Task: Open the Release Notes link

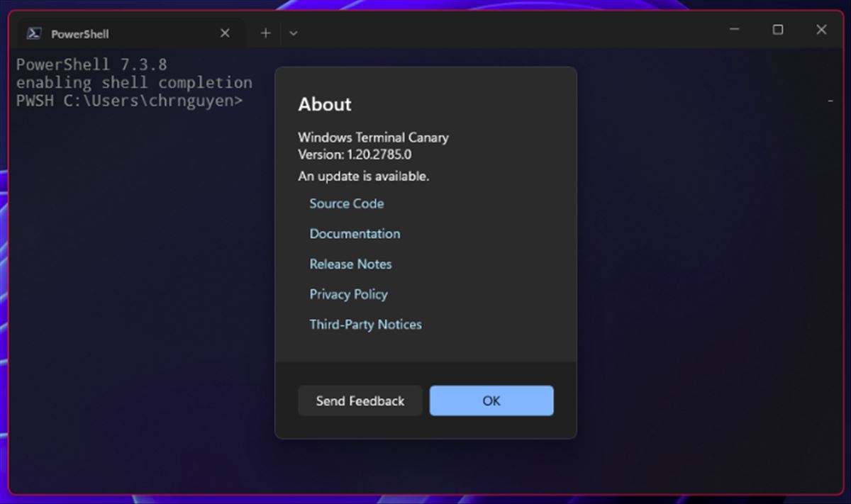Action: (x=350, y=264)
